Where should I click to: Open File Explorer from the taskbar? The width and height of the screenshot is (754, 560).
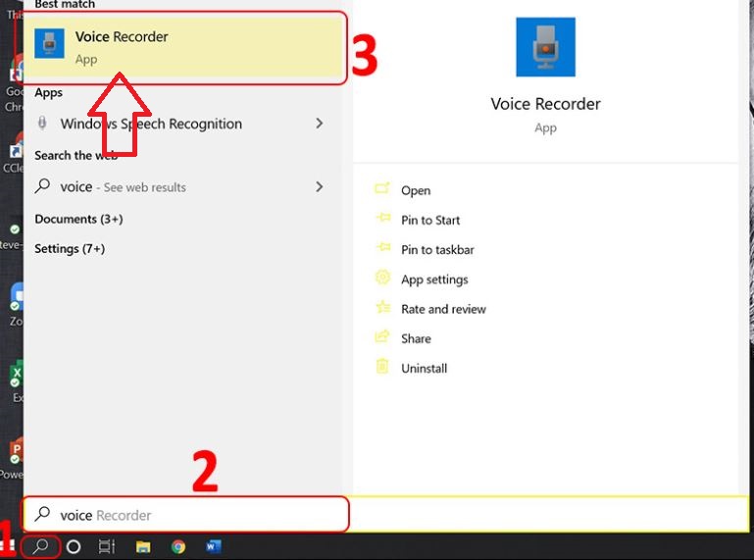click(143, 547)
